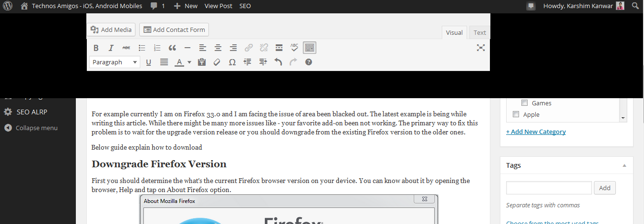This screenshot has width=644, height=224.
Task: Increase the paragraph indent
Action: [x=262, y=62]
